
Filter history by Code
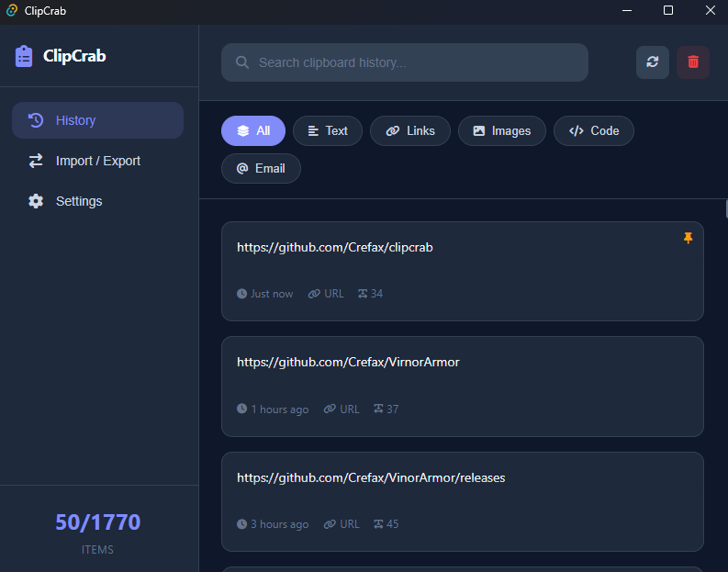[x=593, y=131]
